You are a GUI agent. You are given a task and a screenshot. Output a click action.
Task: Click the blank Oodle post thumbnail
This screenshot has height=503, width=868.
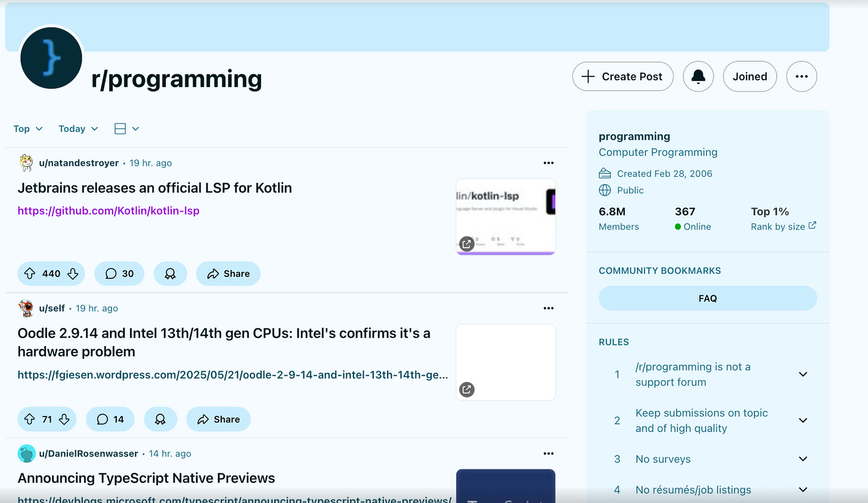[506, 362]
